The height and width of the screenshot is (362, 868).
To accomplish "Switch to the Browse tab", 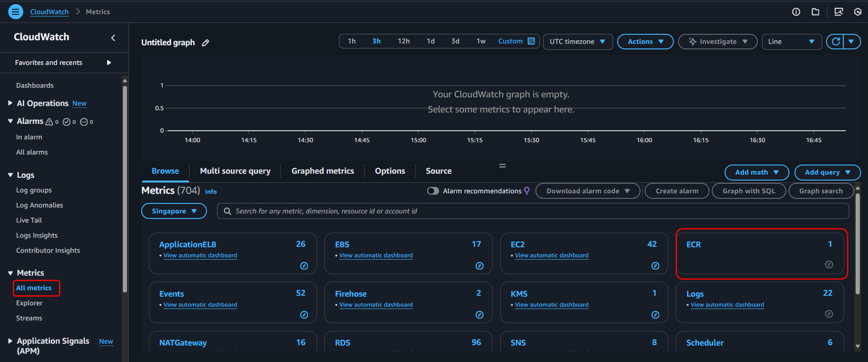I will click(x=165, y=171).
